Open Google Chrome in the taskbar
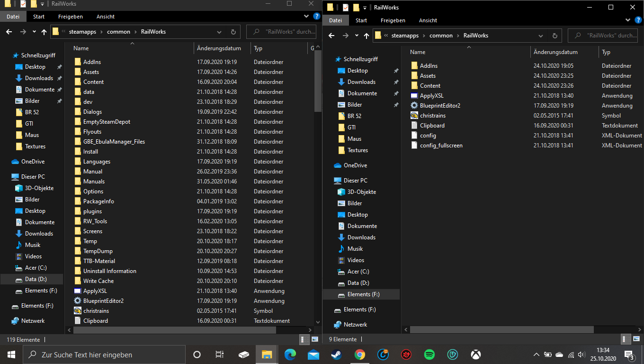 [x=360, y=355]
